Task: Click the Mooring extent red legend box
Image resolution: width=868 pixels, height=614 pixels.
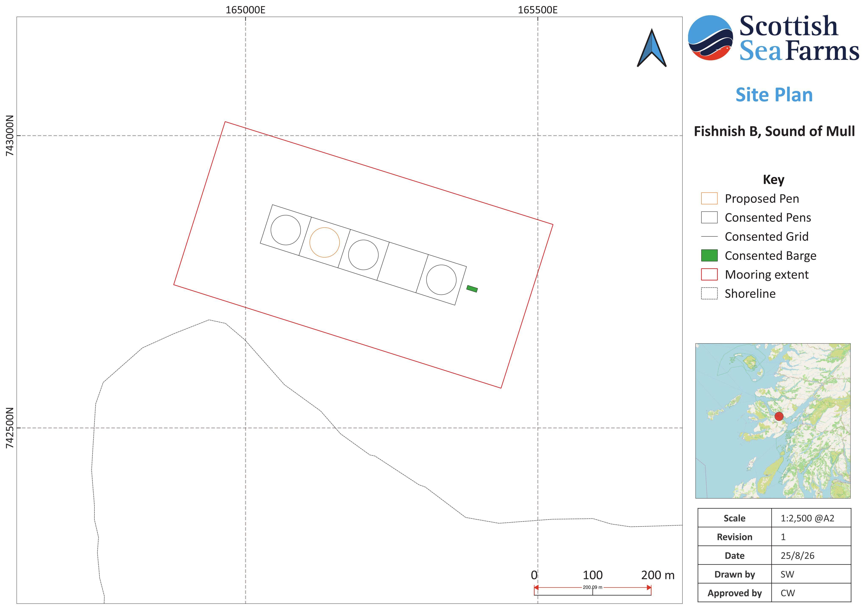Action: [709, 274]
